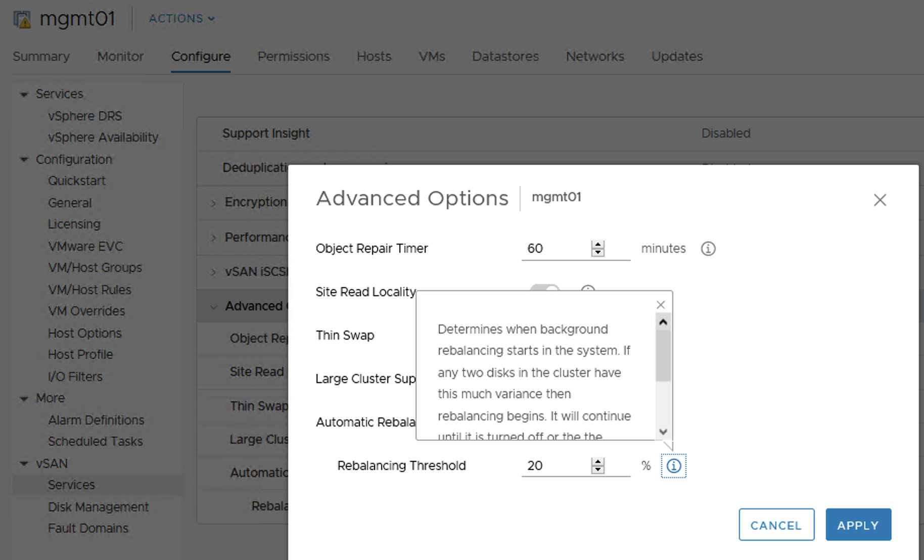Open Host Profile item
Screen dimensions: 924x560
pos(80,354)
